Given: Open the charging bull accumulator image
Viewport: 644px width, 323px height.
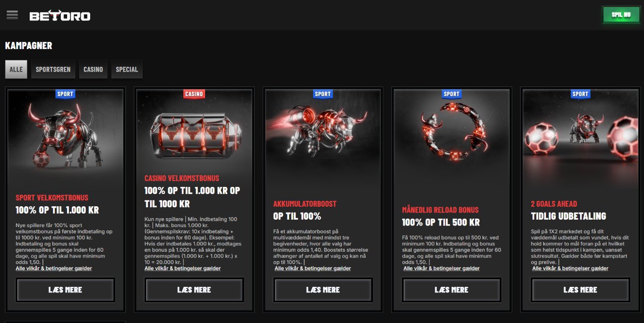Looking at the screenshot, I should pyautogui.click(x=323, y=134).
